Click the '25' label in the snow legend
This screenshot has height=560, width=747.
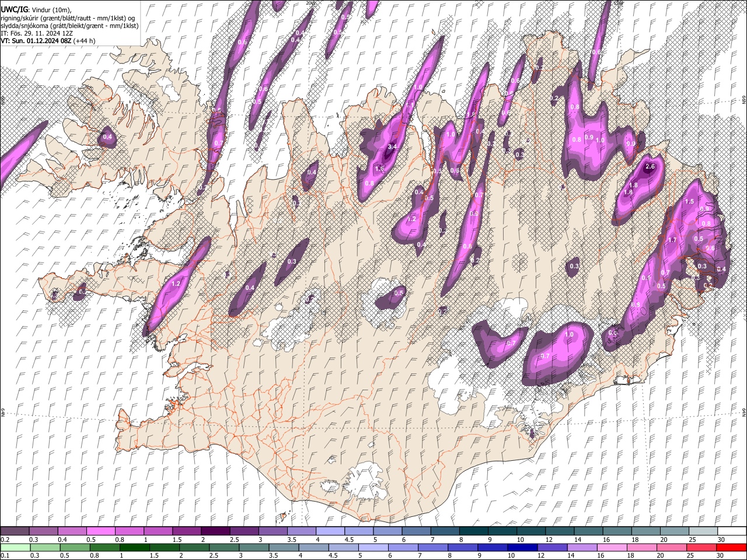tap(692, 540)
